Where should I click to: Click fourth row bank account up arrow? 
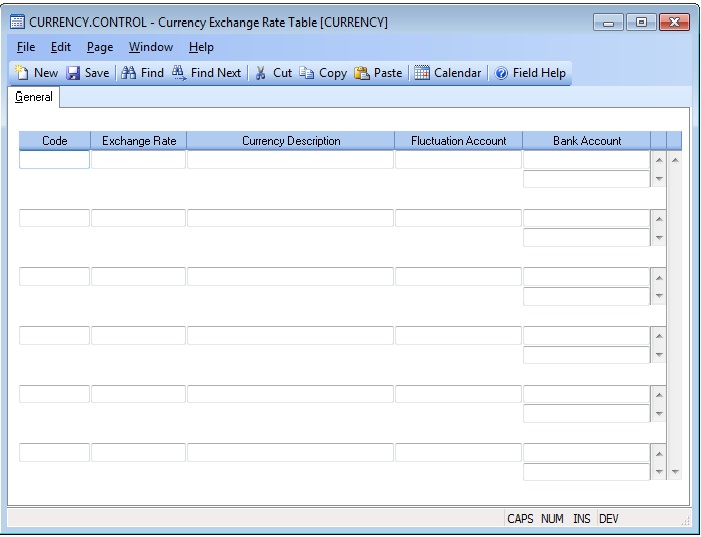[x=659, y=336]
